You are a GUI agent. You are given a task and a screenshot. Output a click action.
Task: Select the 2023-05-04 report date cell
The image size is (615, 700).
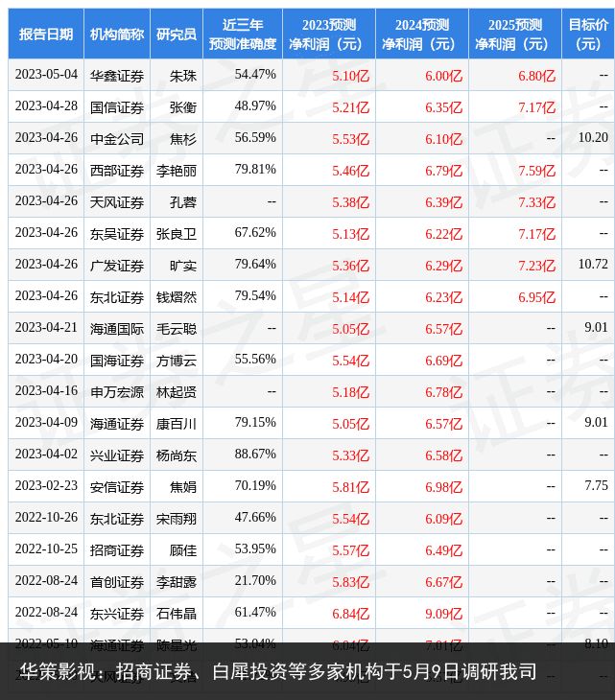tap(46, 75)
